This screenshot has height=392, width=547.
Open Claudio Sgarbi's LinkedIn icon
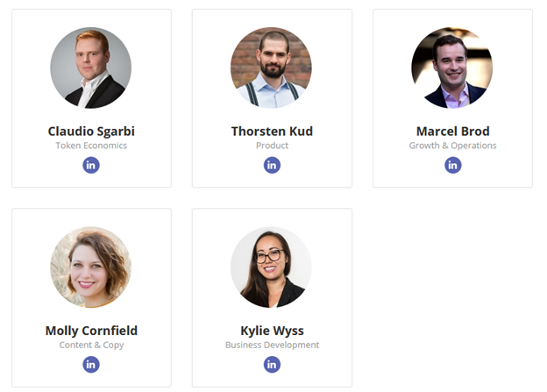91,165
